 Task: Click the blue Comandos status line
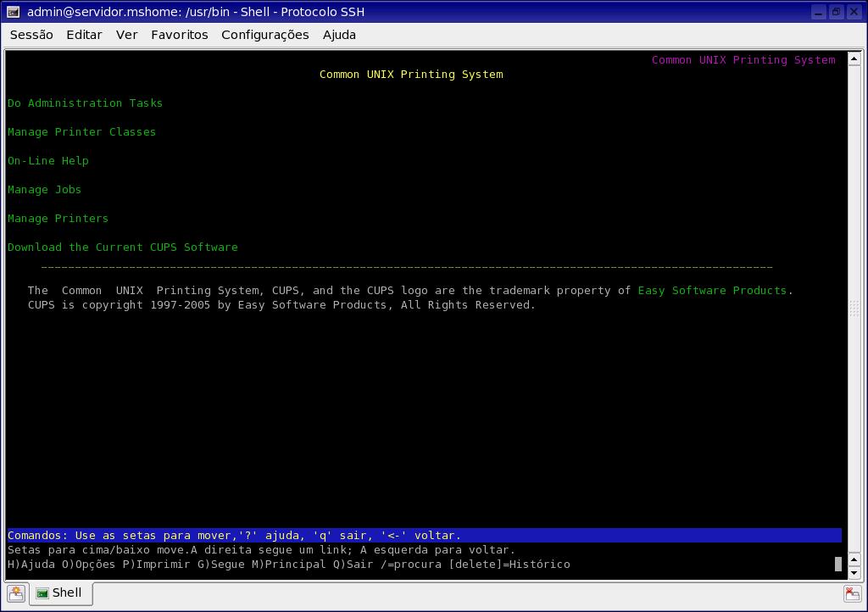(424, 535)
